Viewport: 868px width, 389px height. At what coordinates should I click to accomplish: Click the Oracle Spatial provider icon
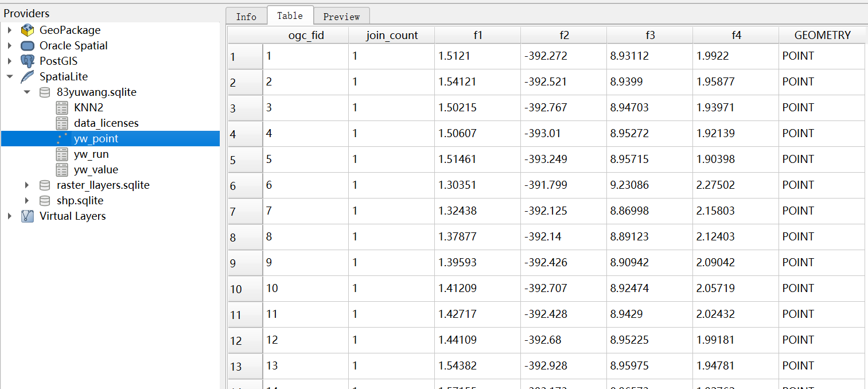(27, 46)
